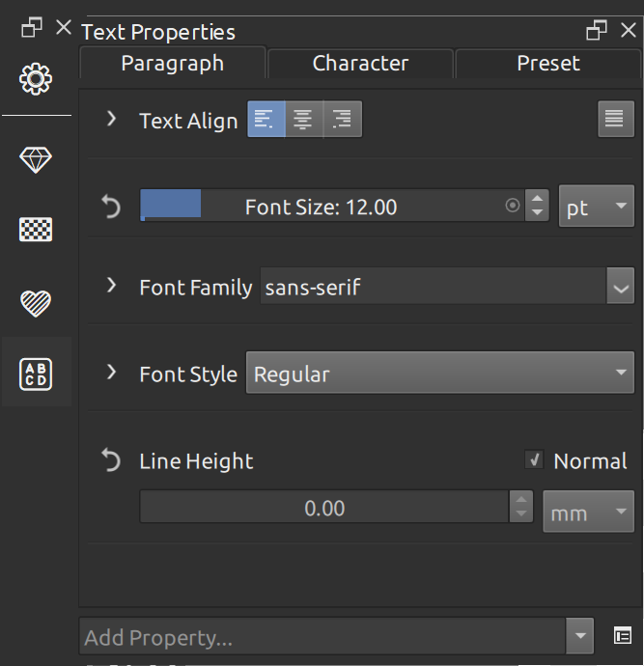The image size is (644, 666).
Task: Click the justify lines icon beside Text Align
Action: click(615, 120)
